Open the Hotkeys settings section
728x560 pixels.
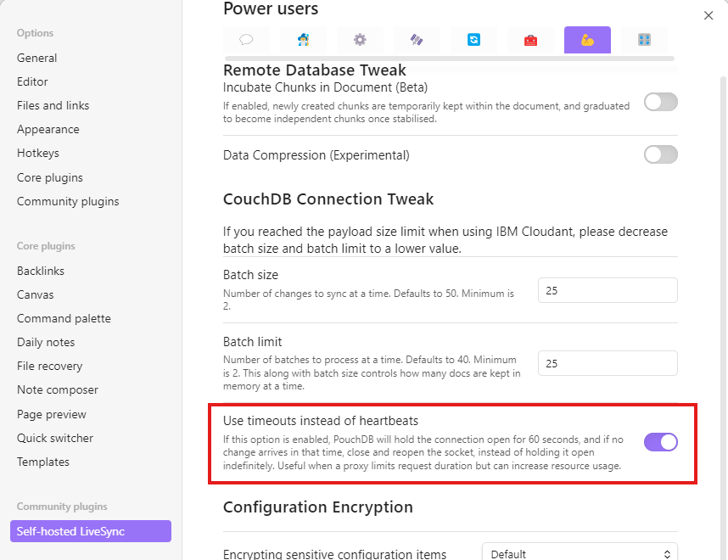click(38, 154)
